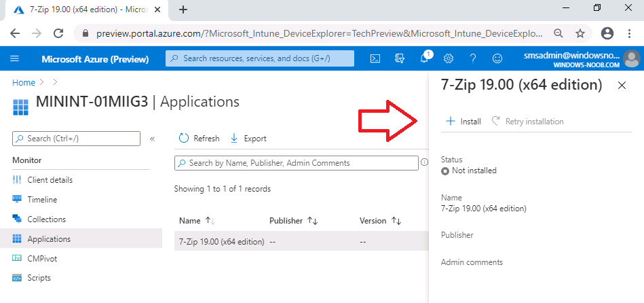Select Applications in the Monitor menu

coord(81,239)
